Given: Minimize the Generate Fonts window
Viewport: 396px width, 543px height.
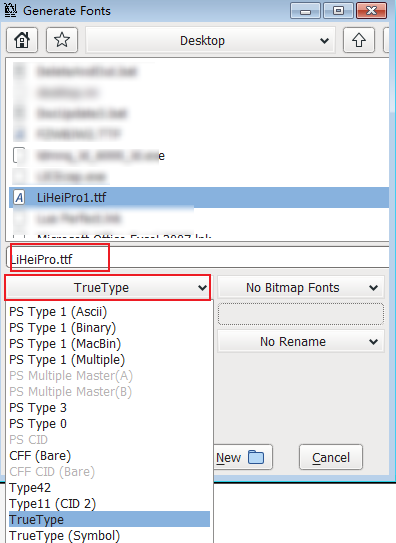Looking at the screenshot, I should pos(306,11).
